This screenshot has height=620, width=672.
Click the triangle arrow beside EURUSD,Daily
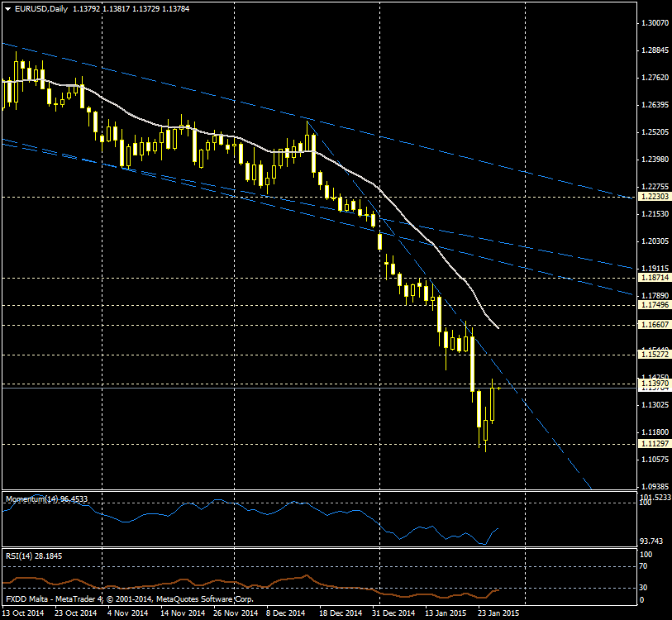pyautogui.click(x=7, y=9)
